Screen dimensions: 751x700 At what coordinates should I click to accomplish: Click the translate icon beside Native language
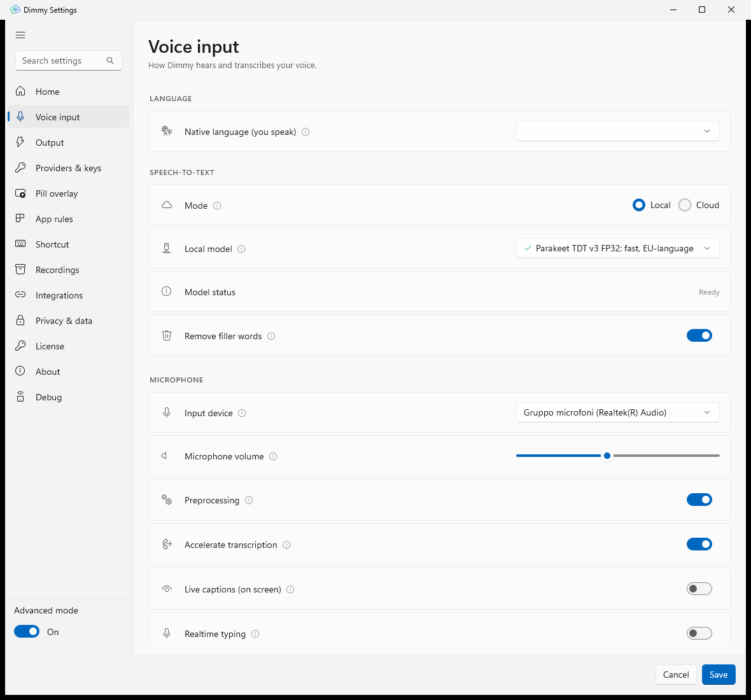tap(167, 131)
